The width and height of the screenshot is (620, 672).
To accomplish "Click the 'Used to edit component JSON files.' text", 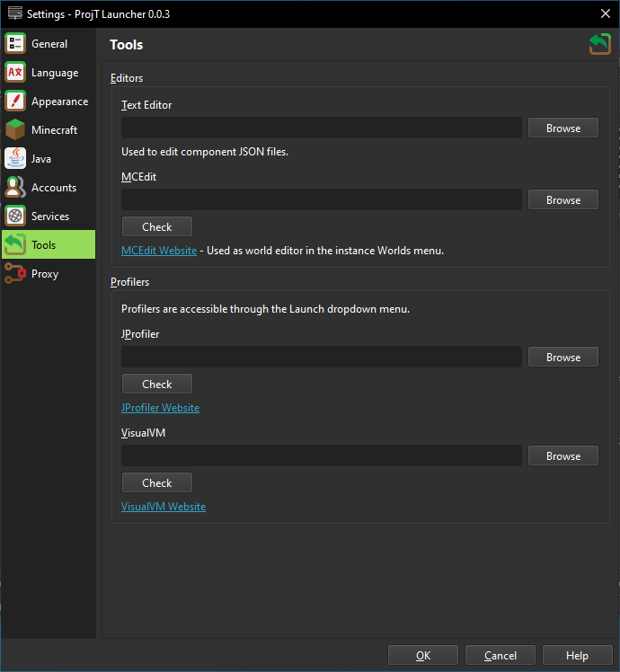I will point(205,152).
